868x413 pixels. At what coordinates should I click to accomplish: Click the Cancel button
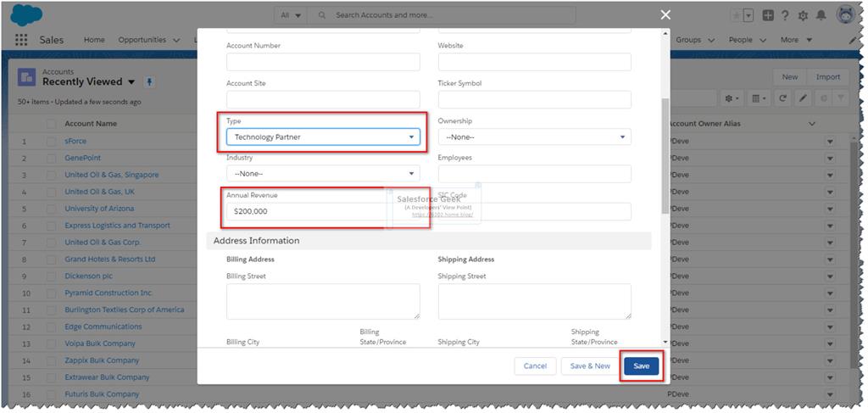tap(536, 366)
